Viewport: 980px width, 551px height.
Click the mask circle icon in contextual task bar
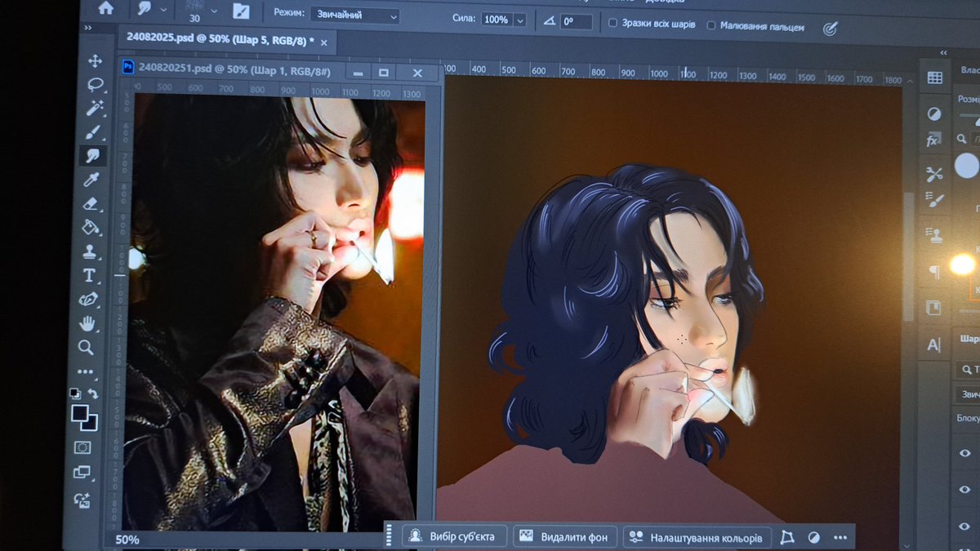(814, 538)
